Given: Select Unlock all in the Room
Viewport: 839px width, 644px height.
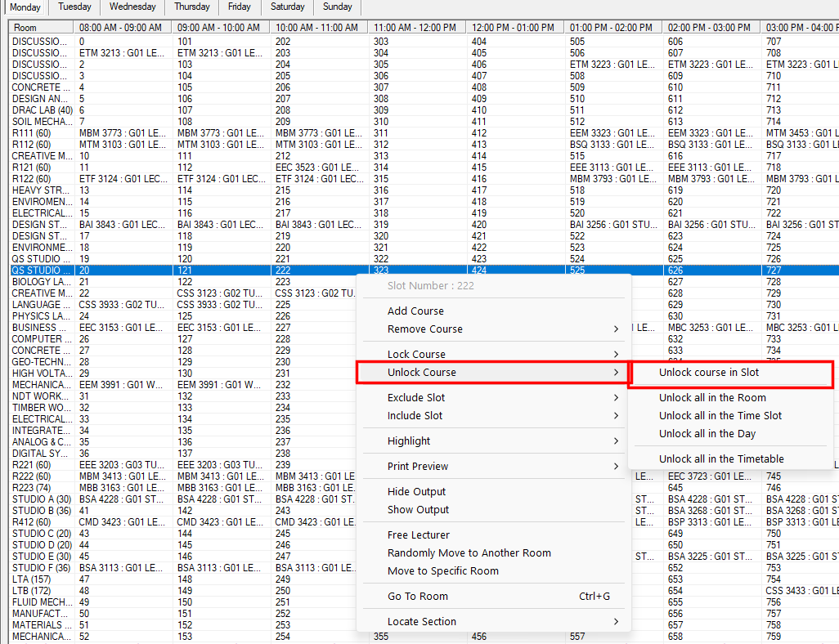Looking at the screenshot, I should point(730,397).
